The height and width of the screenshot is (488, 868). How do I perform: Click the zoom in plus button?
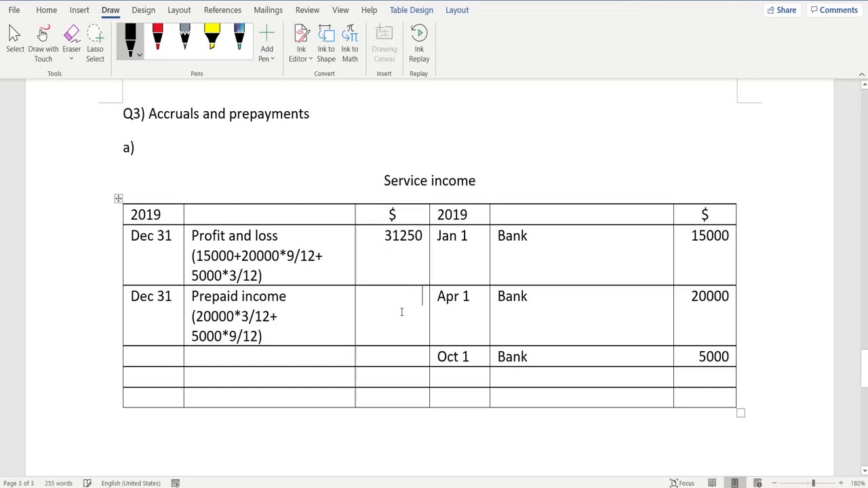tap(841, 483)
